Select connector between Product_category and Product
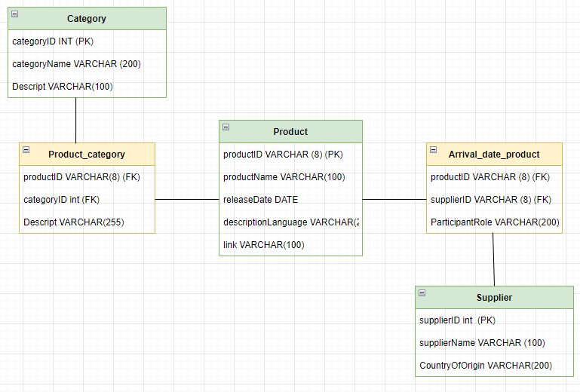The width and height of the screenshot is (580, 392). pos(187,199)
